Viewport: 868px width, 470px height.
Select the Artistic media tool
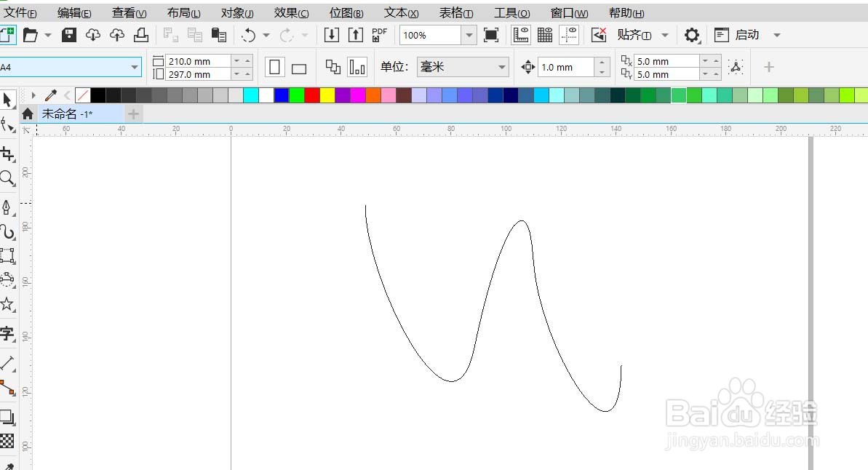(x=7, y=231)
